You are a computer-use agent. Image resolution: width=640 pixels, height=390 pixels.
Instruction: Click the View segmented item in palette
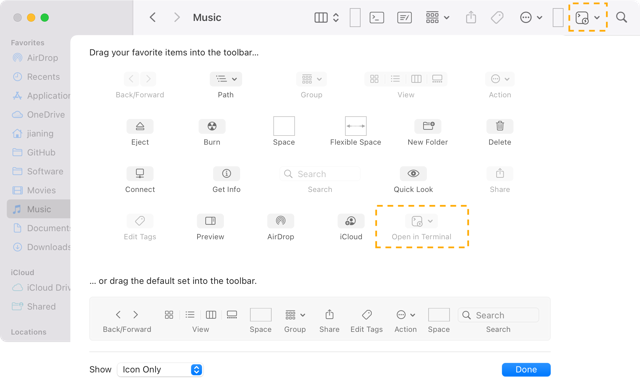[406, 79]
